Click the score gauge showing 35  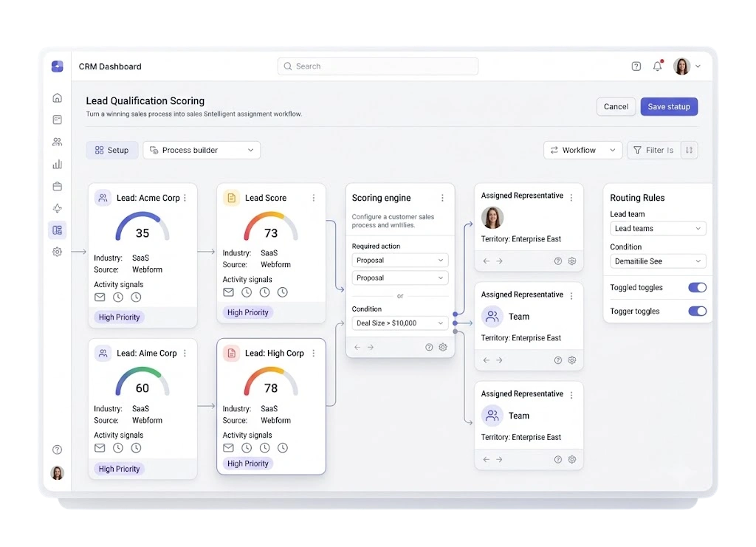(x=142, y=227)
